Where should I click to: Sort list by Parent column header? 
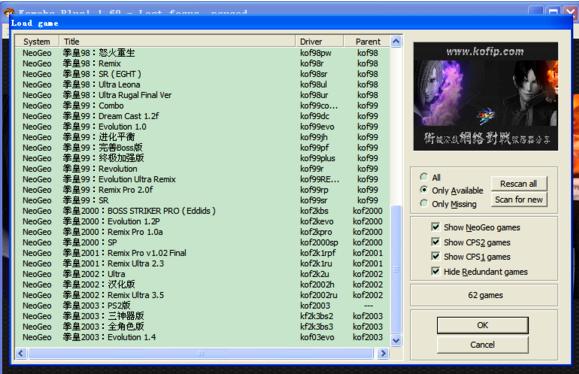click(367, 41)
